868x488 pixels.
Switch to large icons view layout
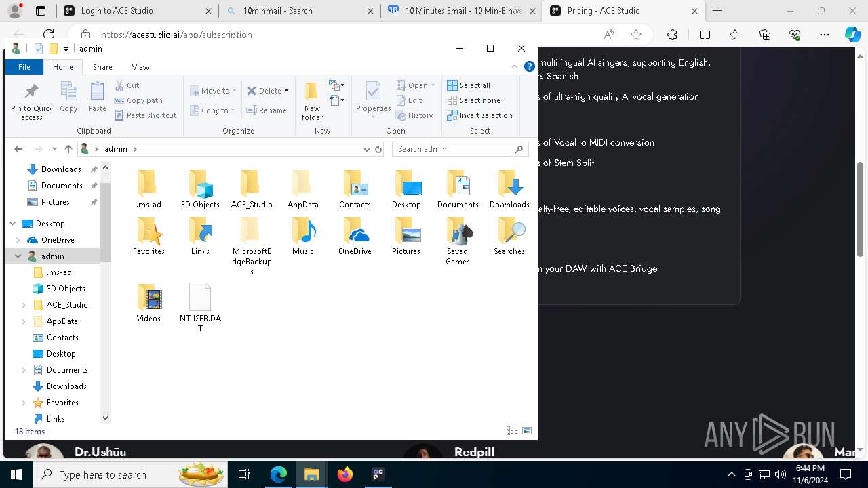point(527,431)
